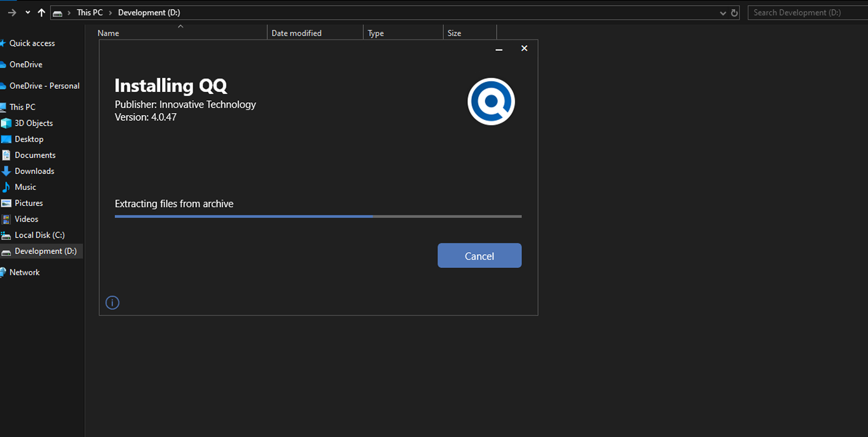The image size is (868, 437).
Task: Refresh the current folder view
Action: [x=734, y=13]
